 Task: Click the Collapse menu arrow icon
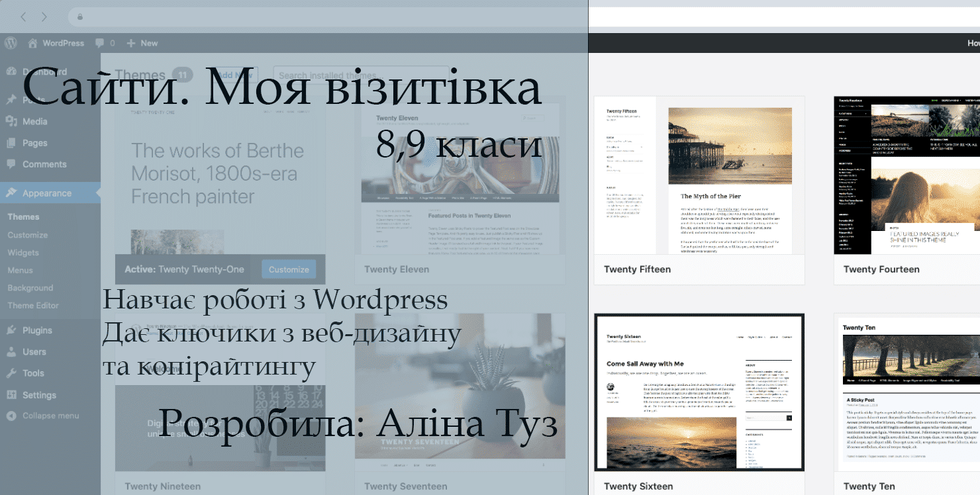[11, 416]
